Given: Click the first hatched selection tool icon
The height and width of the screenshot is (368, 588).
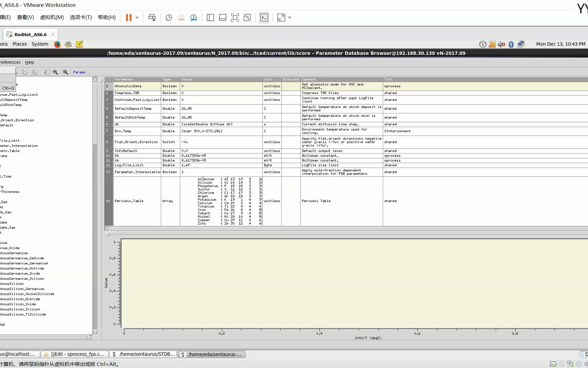Looking at the screenshot, I should pos(25,72).
